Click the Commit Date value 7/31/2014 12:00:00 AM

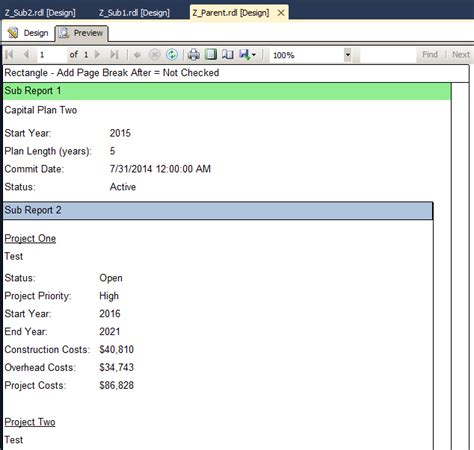(160, 169)
